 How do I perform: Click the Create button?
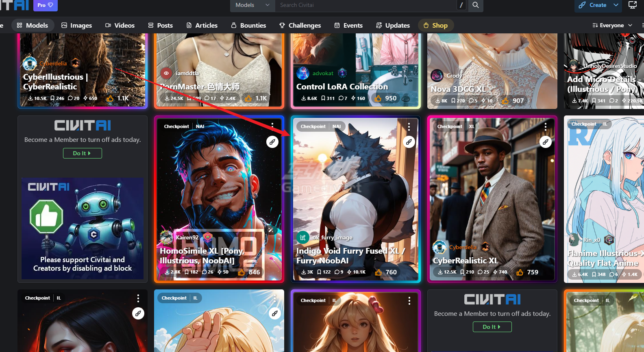pyautogui.click(x=592, y=5)
